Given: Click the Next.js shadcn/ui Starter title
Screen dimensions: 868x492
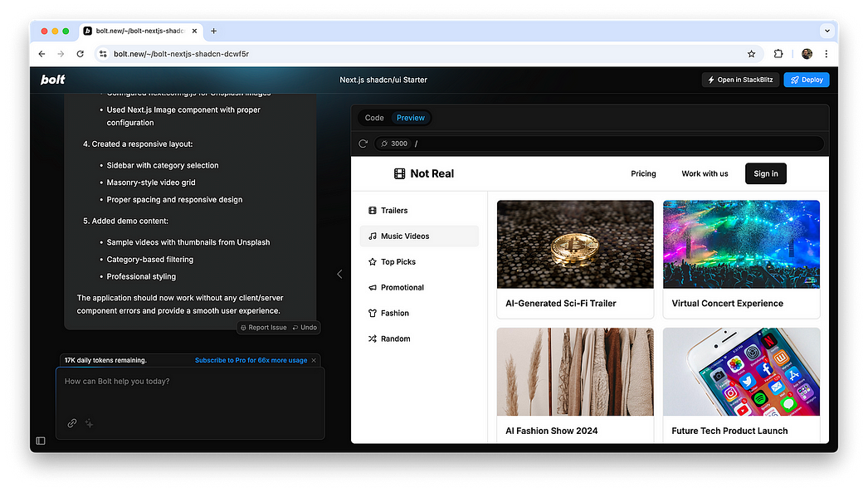Looking at the screenshot, I should click(x=383, y=80).
